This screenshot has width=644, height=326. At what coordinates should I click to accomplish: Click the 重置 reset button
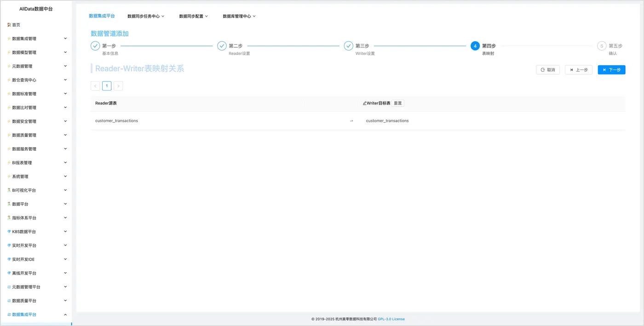tap(398, 103)
